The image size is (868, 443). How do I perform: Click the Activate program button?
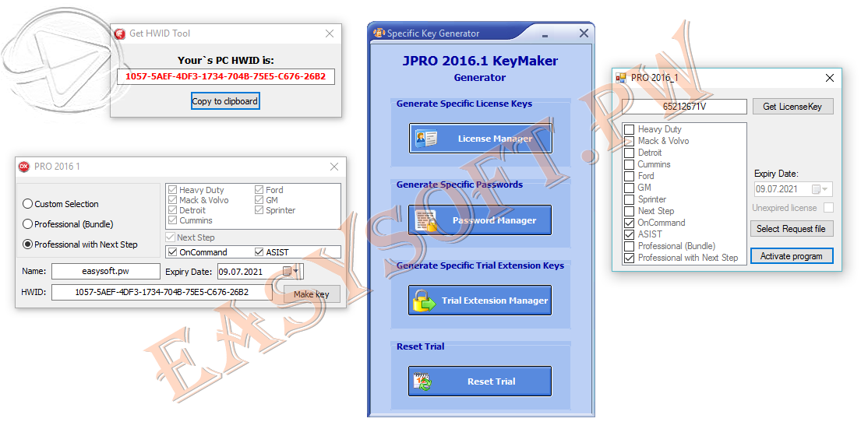pos(792,256)
